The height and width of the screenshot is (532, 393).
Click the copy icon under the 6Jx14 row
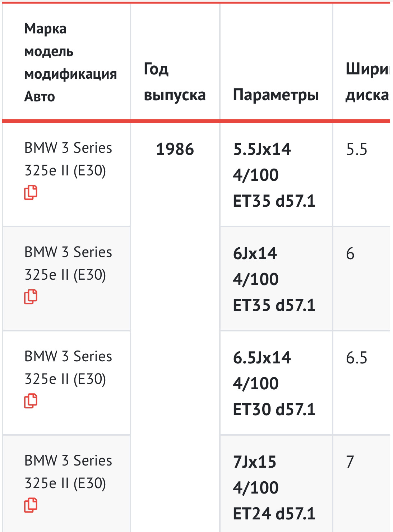coord(31,297)
